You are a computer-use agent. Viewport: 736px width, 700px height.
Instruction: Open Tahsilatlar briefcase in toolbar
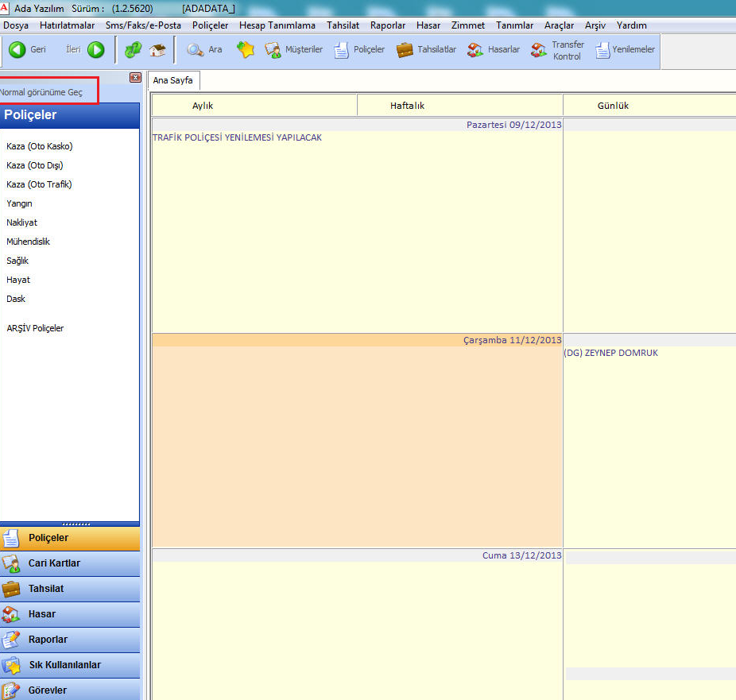427,50
